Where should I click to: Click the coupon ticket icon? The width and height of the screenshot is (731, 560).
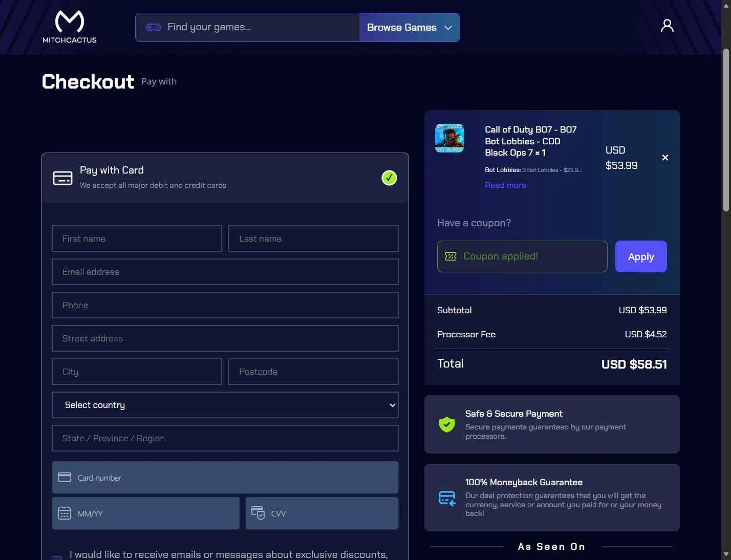tap(450, 256)
